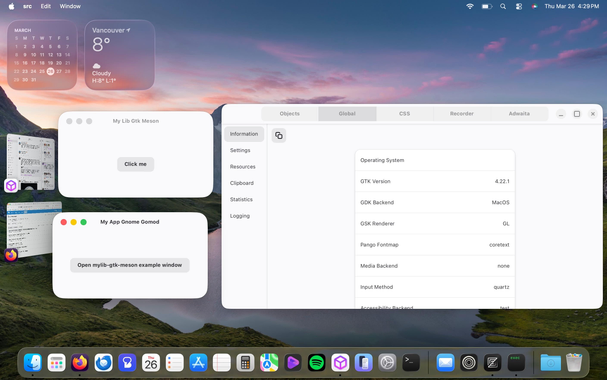This screenshot has width=607, height=380.
Task: Click the GSK Renderer row
Action: [x=435, y=224]
